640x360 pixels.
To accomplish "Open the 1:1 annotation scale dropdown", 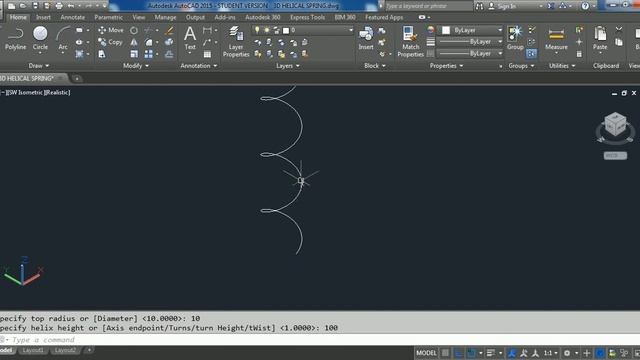I will [551, 353].
